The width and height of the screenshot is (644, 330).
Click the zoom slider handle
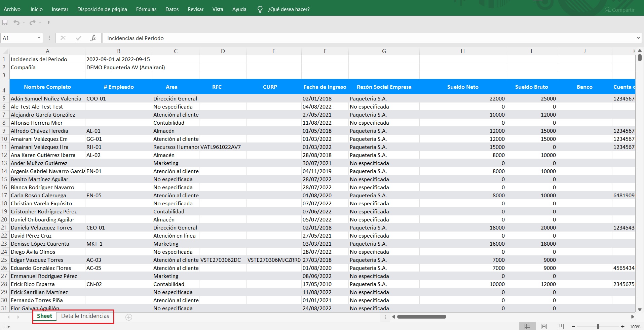pos(598,327)
